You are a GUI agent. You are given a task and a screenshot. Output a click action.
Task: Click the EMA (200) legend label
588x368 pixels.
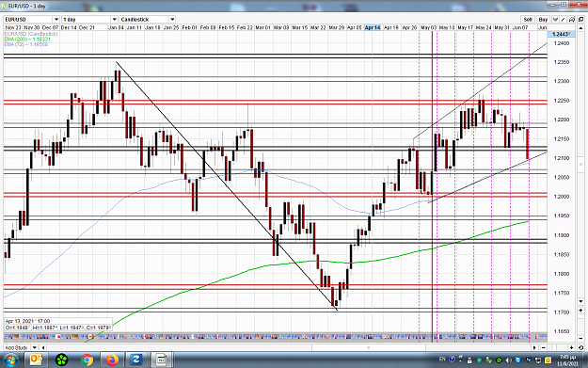(x=27, y=39)
